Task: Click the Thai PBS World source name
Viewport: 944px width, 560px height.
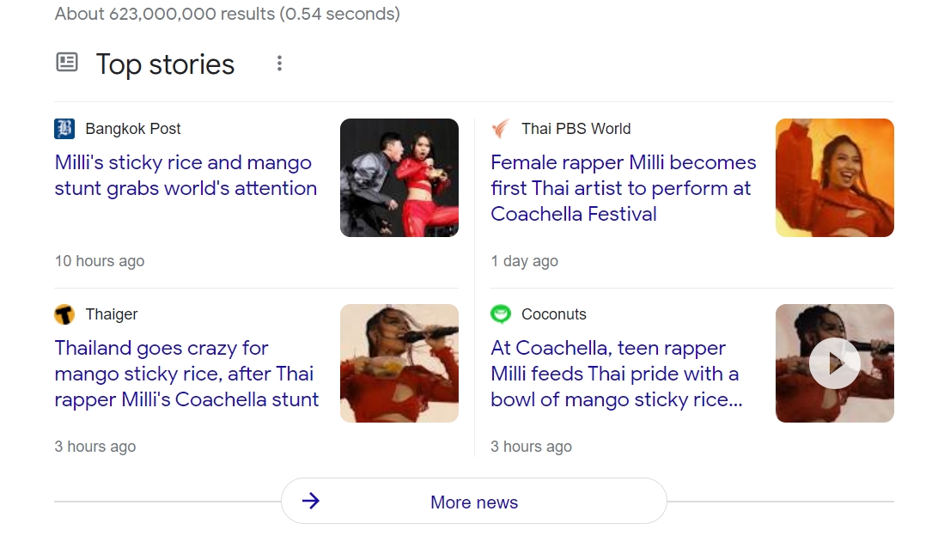Action: click(576, 129)
